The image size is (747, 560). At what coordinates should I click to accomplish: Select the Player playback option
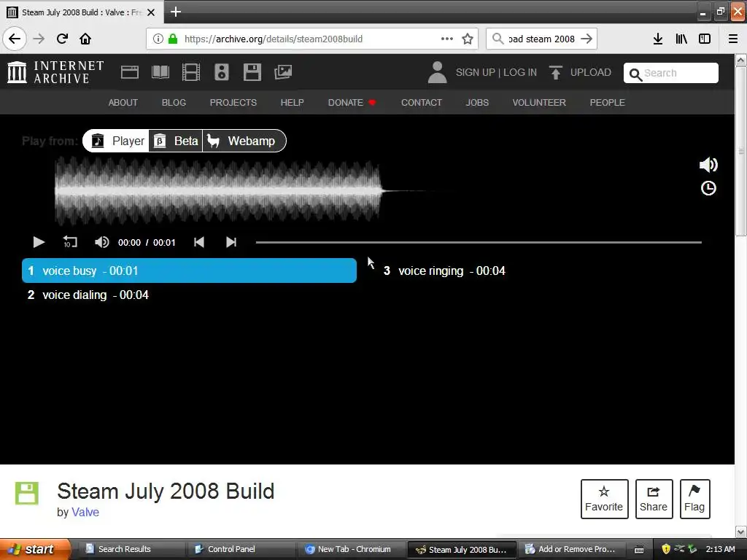[116, 141]
